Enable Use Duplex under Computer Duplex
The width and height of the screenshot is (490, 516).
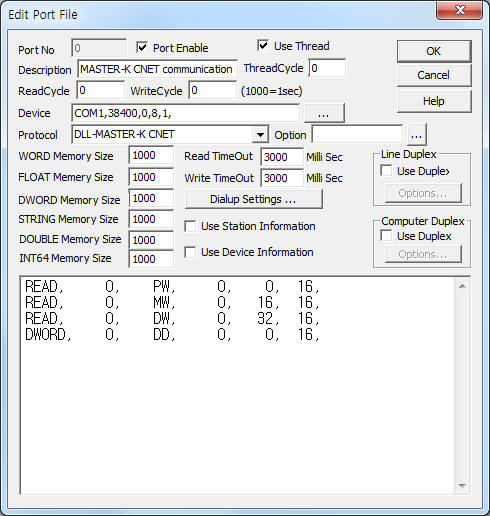click(x=386, y=236)
